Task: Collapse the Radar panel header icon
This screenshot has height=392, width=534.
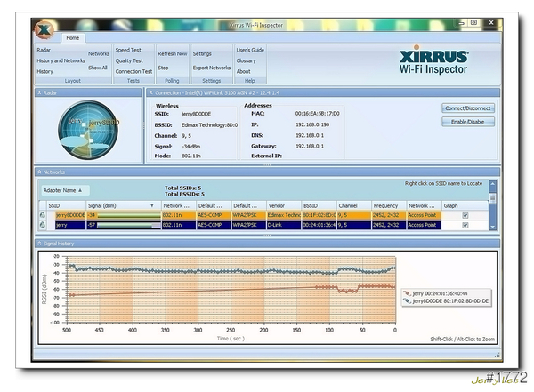Action: pos(38,92)
